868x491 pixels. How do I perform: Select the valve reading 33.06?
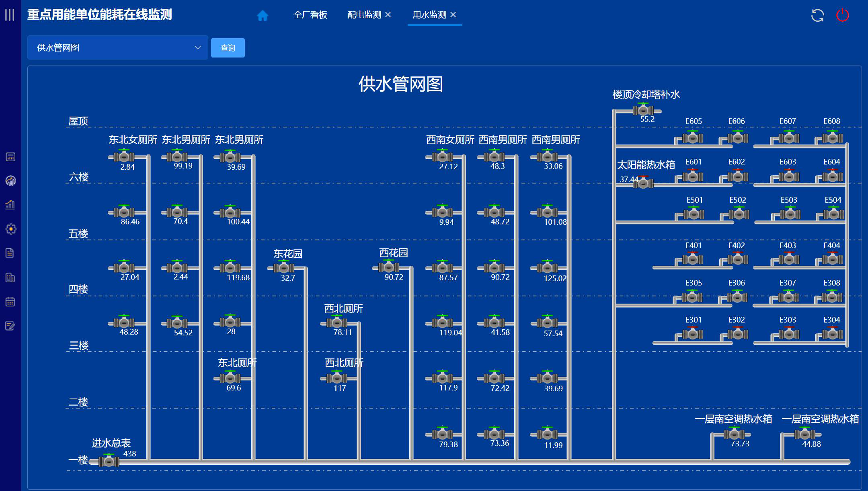[x=548, y=156]
